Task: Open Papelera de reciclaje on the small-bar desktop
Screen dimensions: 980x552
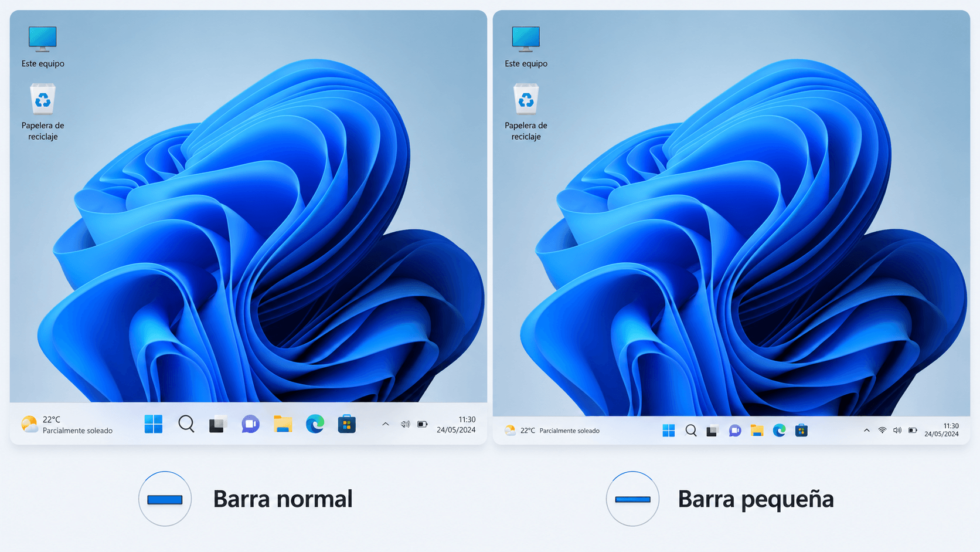Action: [x=526, y=112]
